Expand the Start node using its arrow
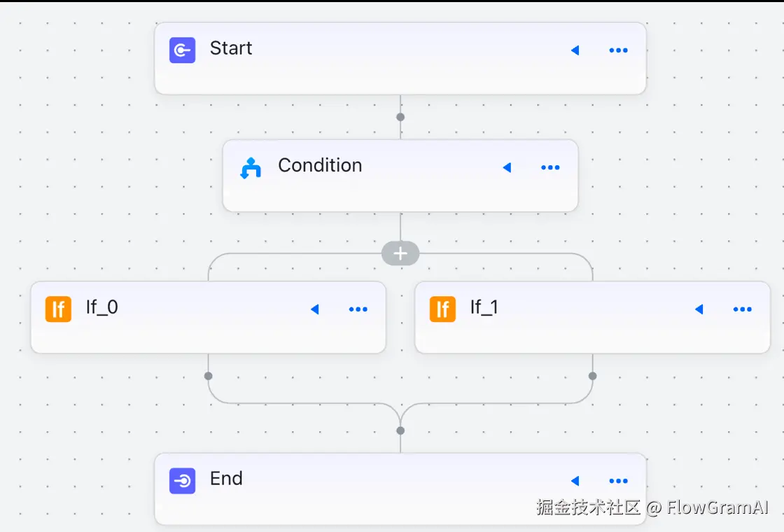This screenshot has height=532, width=784. coord(575,50)
